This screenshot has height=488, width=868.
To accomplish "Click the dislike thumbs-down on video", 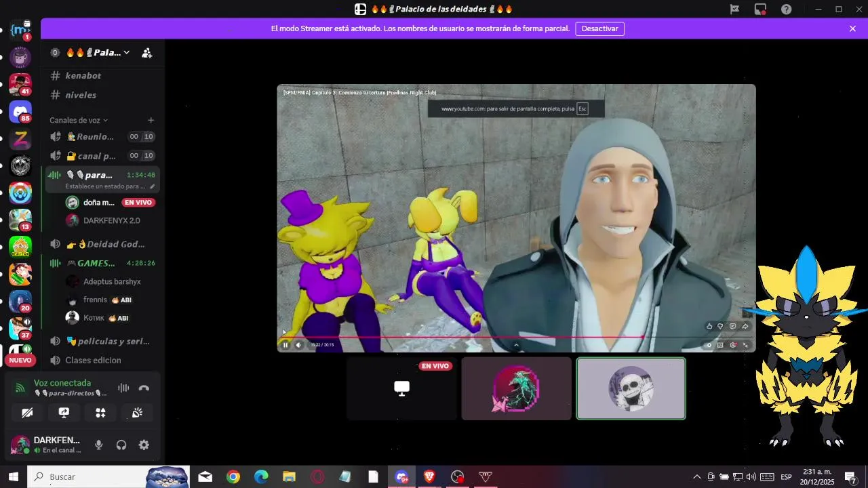I will pyautogui.click(x=720, y=326).
